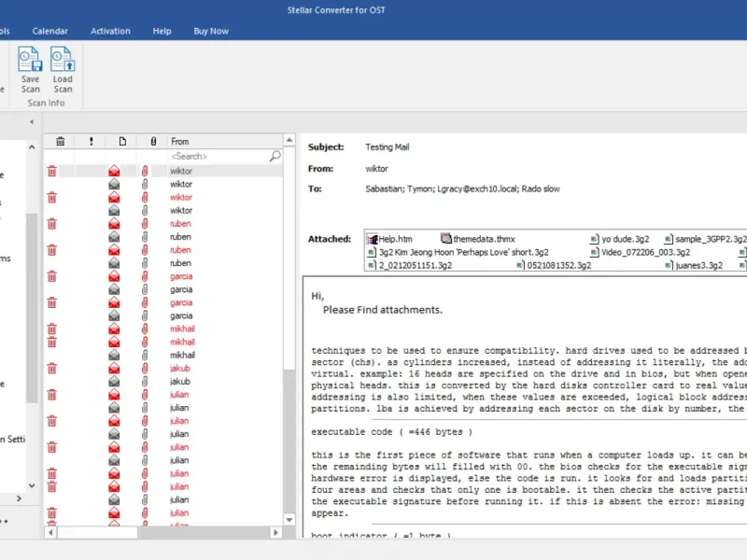The width and height of the screenshot is (747, 560).
Task: Click the mail list's scroll up arrow
Action: tap(289, 140)
